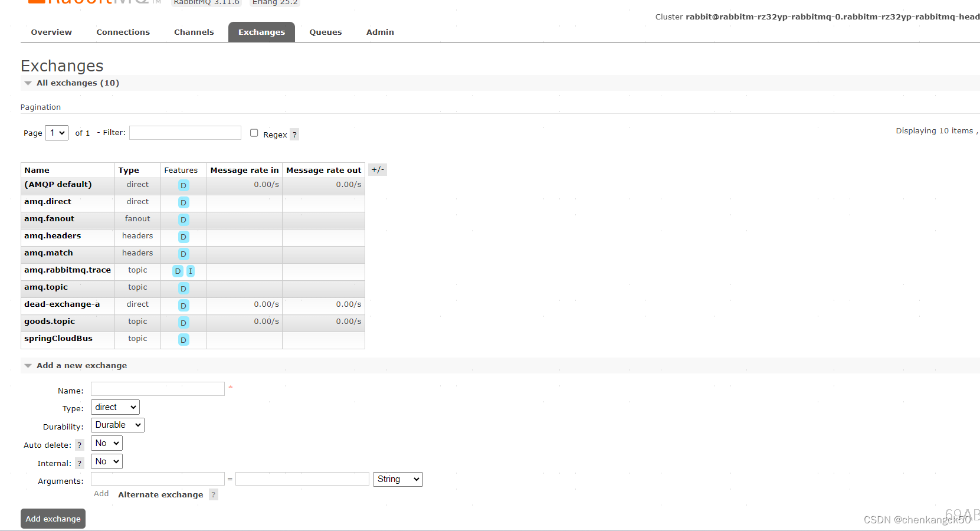This screenshot has height=531, width=980.
Task: Go to the Channels tab
Action: click(x=194, y=32)
